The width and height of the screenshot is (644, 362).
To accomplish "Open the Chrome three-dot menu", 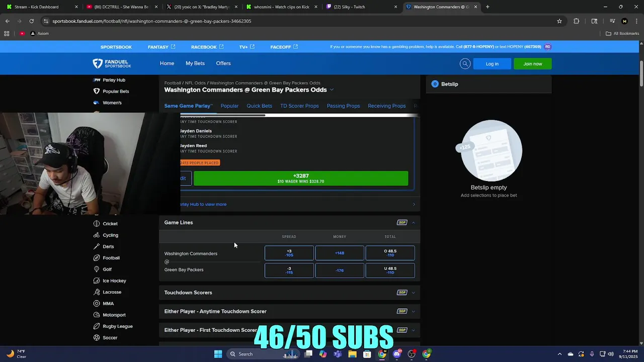I will coord(636,21).
